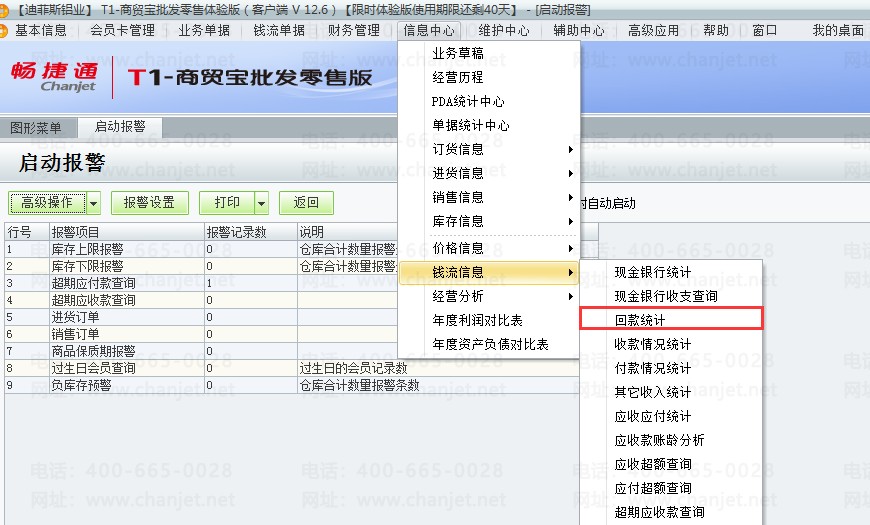Click the 返回 button
870x525 pixels.
(306, 203)
